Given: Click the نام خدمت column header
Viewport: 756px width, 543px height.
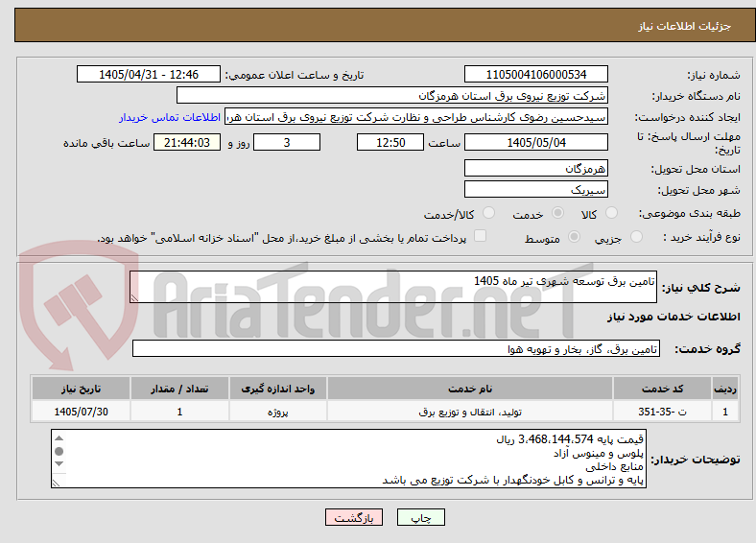Looking at the screenshot, I should (470, 389).
